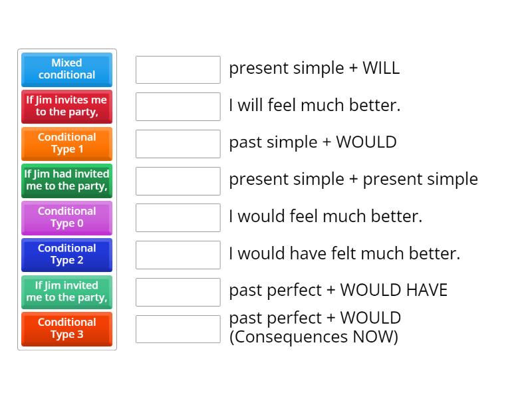Image resolution: width=532 pixels, height=399 pixels.
Task: Select the box next to 'I will feel much better.'
Action: (177, 105)
